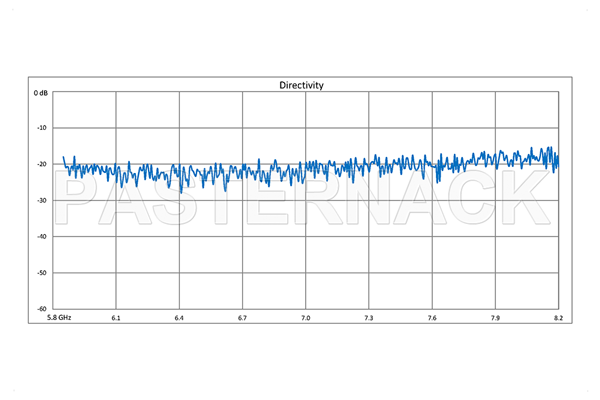Click the Directivity chart title
This screenshot has width=600, height=400.
pos(301,86)
